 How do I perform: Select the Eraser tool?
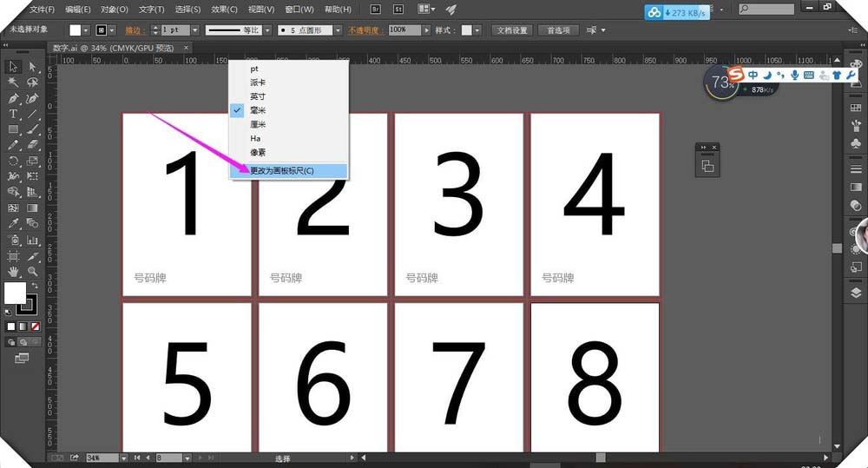click(33, 145)
